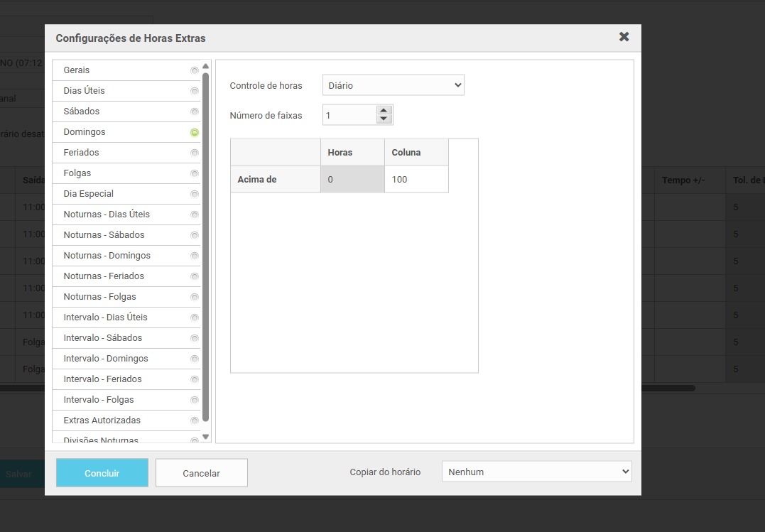
Task: Click the Cancelar button
Action: point(202,473)
